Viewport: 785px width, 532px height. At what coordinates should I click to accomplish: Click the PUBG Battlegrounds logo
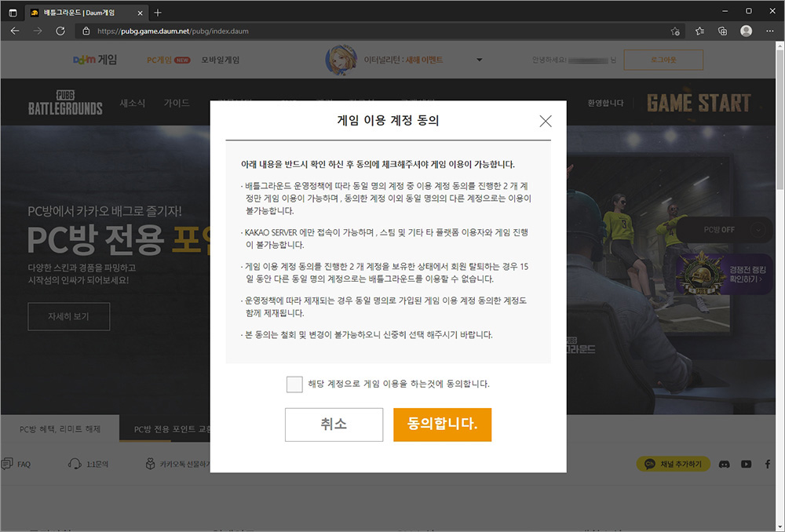[65, 103]
